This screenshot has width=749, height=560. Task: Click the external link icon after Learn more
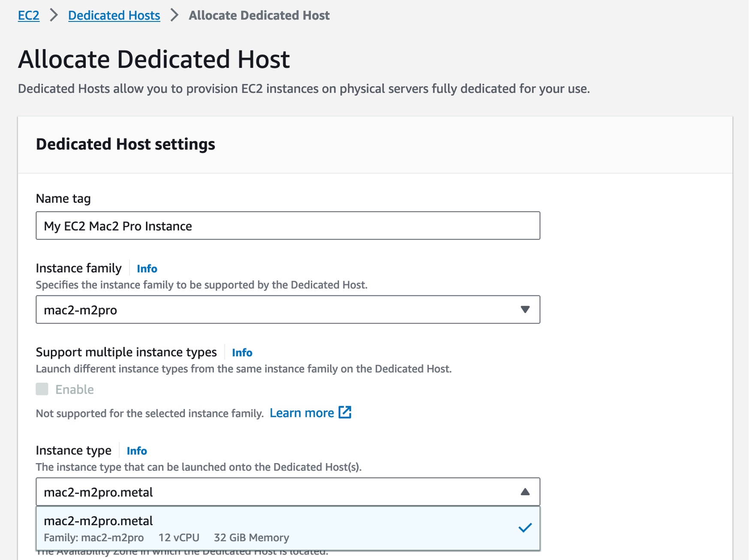(345, 412)
